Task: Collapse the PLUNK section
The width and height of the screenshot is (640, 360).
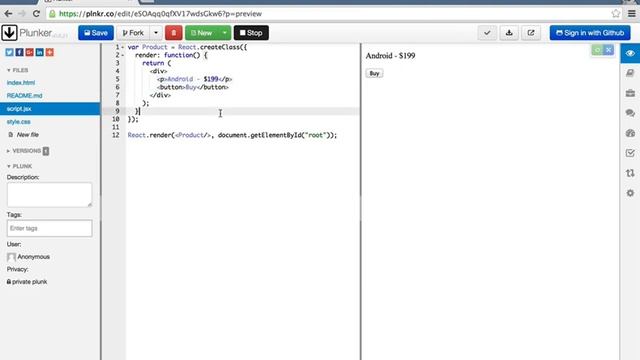Action: (x=19, y=166)
